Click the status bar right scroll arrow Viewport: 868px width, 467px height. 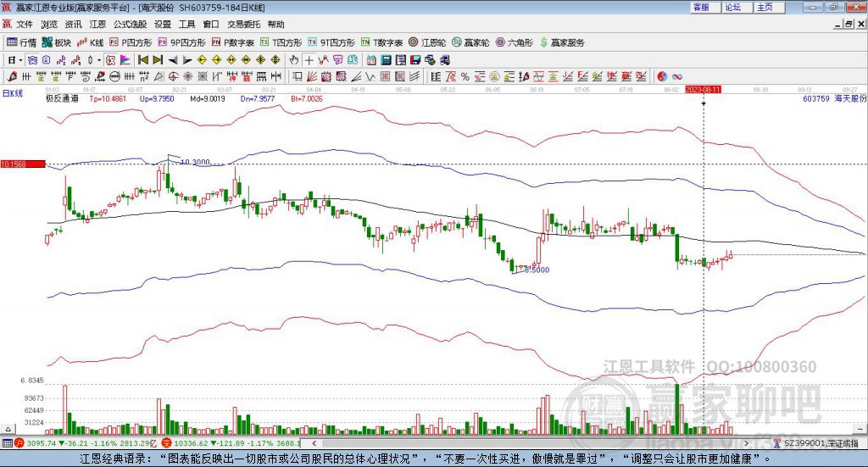747,443
